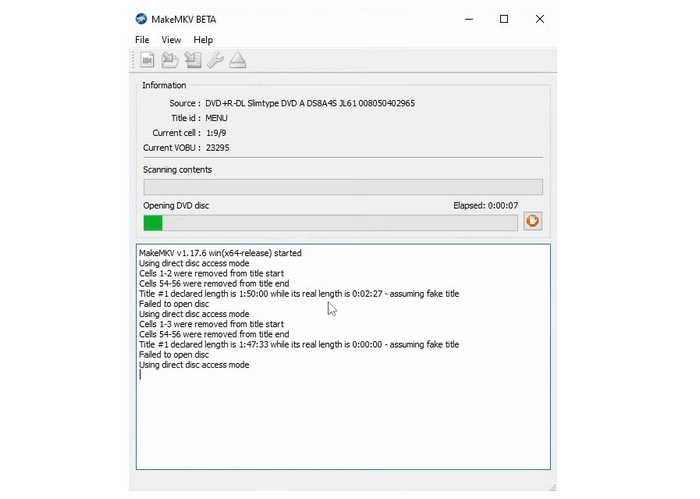Click the Elapsed: 0:00:07 label

click(x=486, y=205)
